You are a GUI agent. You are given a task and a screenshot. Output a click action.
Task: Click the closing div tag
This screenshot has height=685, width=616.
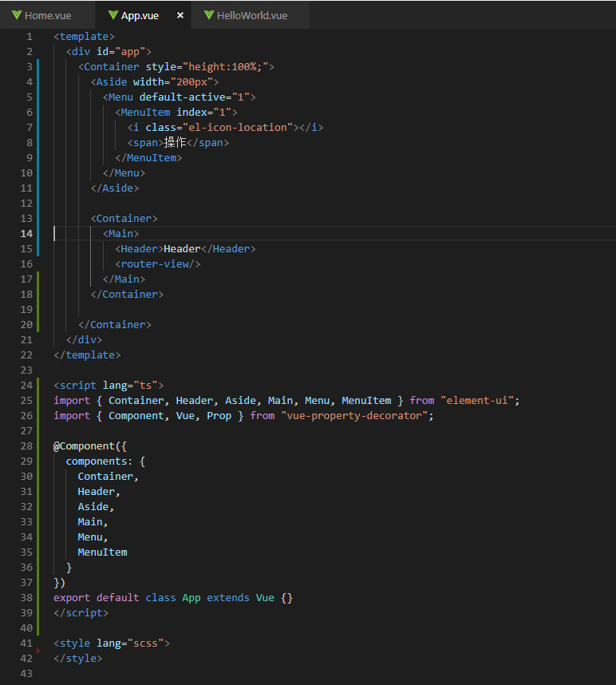tap(85, 340)
